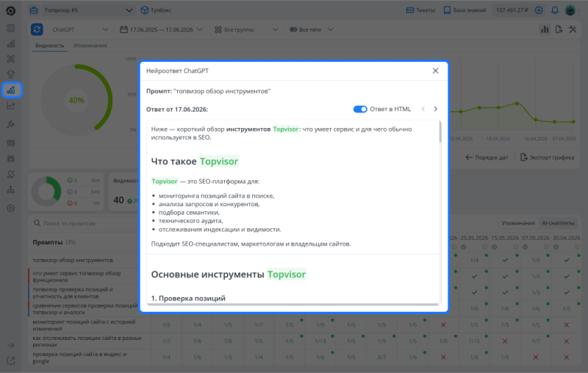Switch to the Видимость tab
The image size is (588, 373).
click(49, 46)
